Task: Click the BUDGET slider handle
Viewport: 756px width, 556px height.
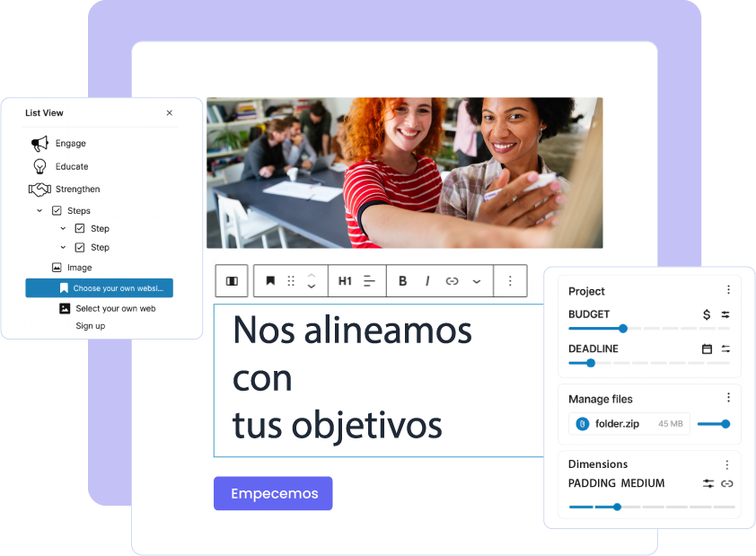Action: tap(623, 329)
